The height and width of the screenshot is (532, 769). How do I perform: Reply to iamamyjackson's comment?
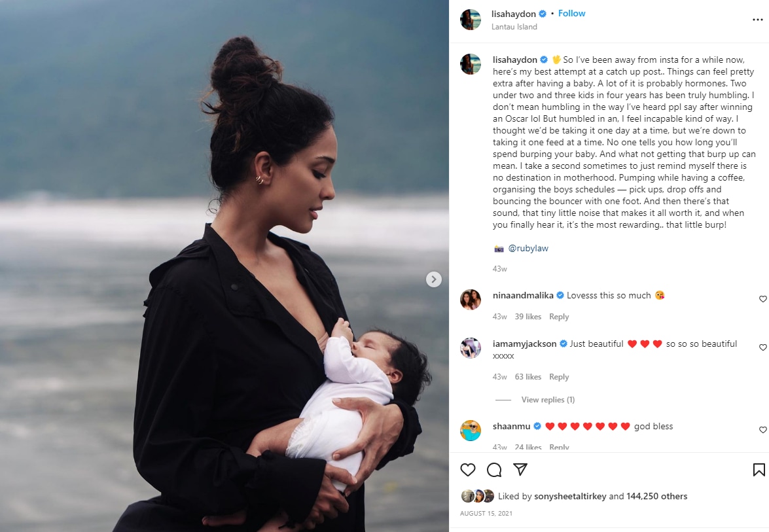(x=559, y=377)
